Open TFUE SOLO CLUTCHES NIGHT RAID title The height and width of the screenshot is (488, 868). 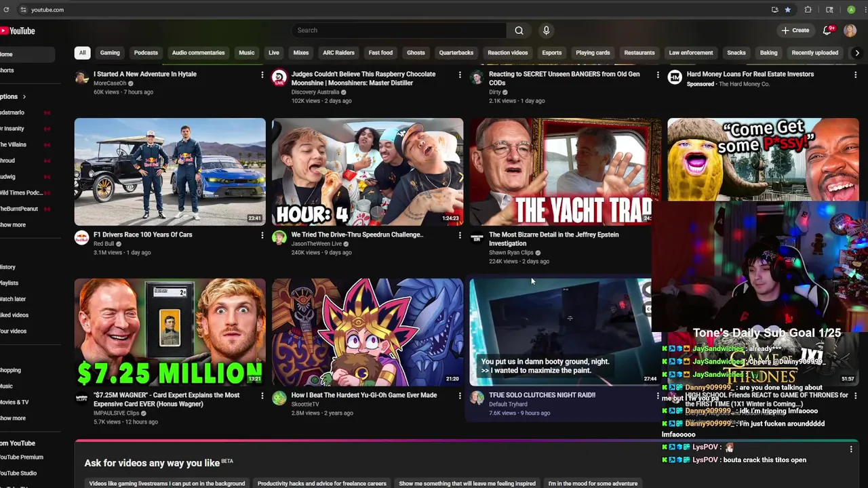[542, 395]
